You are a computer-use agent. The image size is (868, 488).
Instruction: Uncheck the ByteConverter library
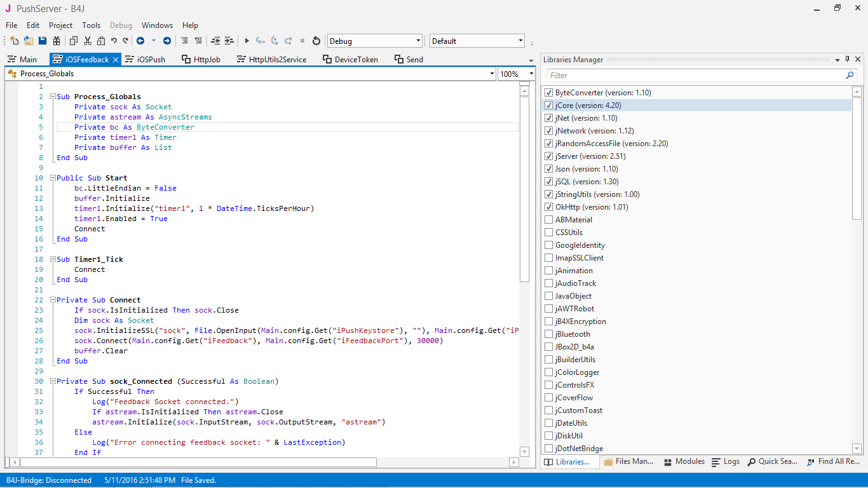(549, 93)
